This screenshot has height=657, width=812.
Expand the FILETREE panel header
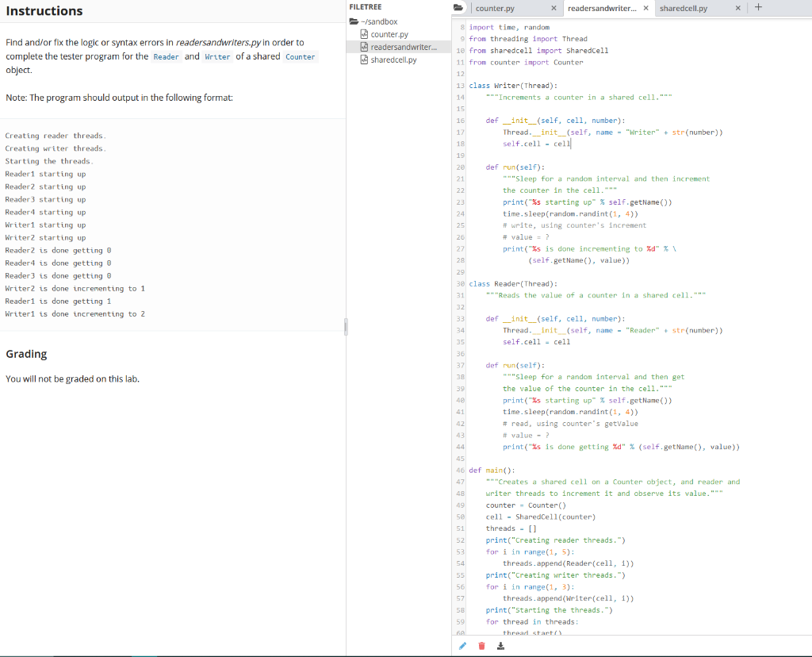coord(366,6)
